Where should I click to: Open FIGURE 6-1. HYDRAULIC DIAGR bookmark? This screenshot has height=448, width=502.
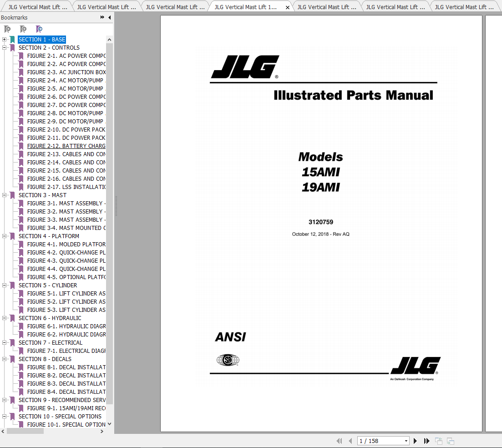point(66,326)
